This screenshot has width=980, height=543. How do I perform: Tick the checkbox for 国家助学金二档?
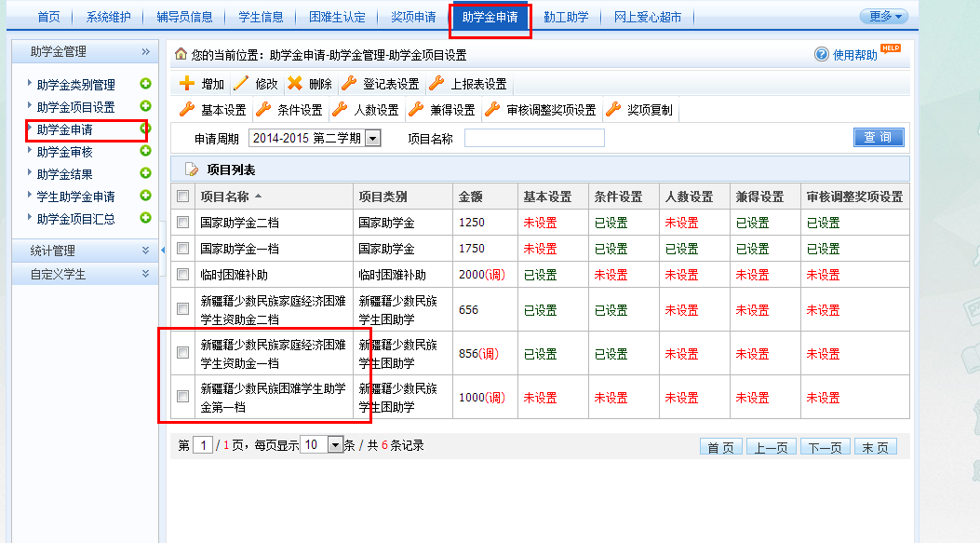click(x=182, y=224)
